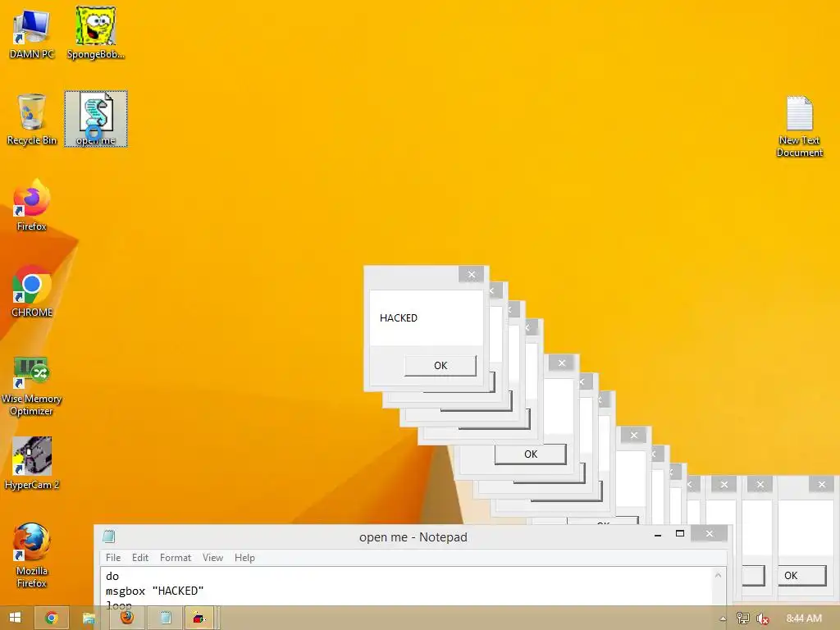Open network status tray icon

tap(742, 619)
